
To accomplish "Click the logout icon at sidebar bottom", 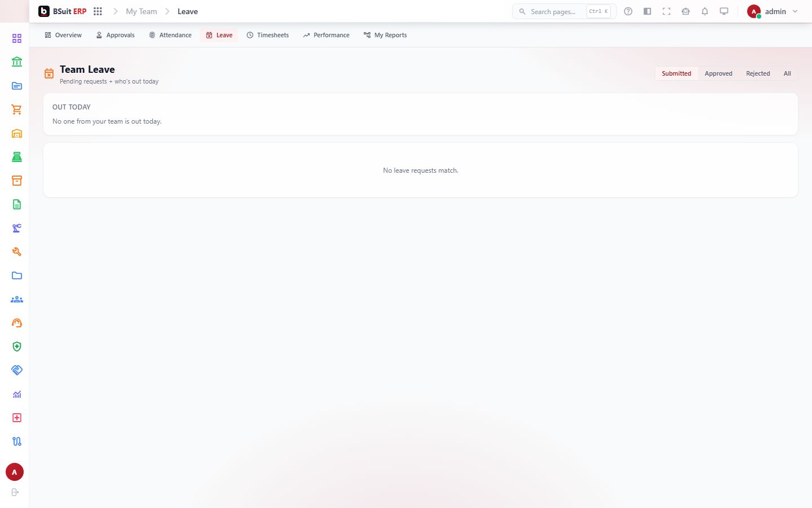I will pos(15,492).
